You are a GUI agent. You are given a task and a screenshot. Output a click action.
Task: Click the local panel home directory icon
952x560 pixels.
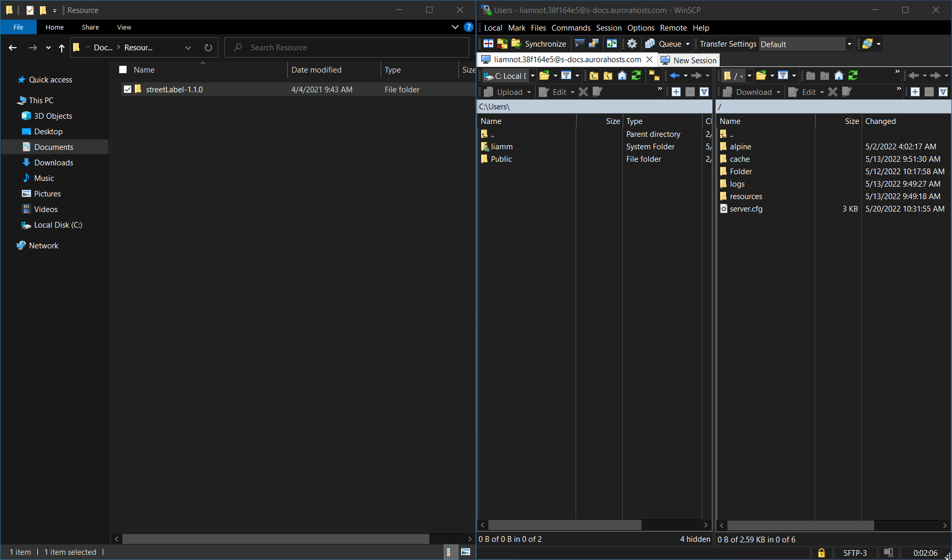(622, 76)
